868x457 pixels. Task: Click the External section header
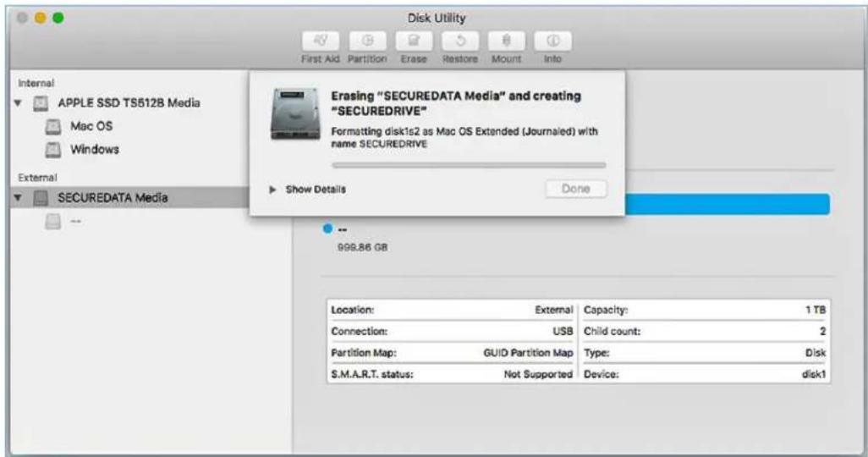[37, 178]
